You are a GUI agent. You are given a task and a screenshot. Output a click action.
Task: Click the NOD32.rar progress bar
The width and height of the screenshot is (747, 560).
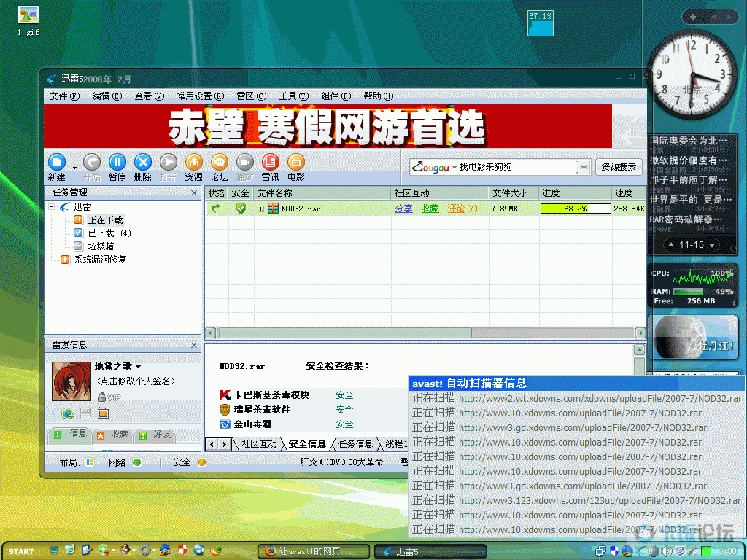[576, 209]
